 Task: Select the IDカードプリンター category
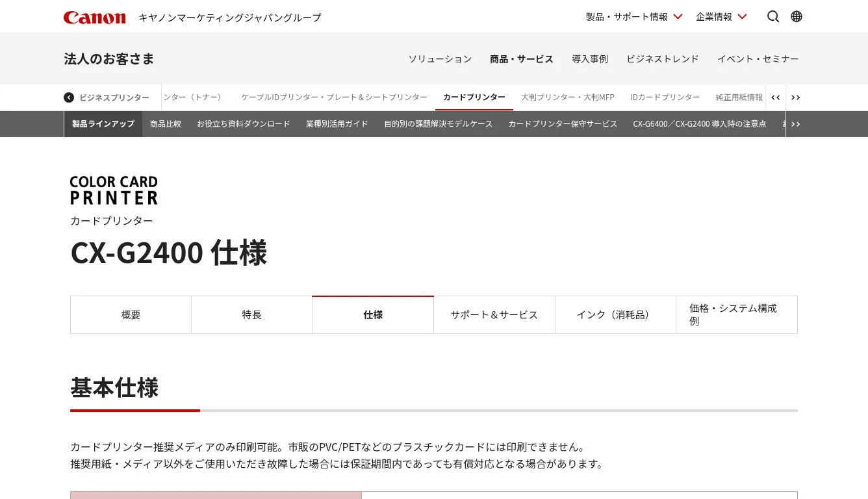coord(665,97)
